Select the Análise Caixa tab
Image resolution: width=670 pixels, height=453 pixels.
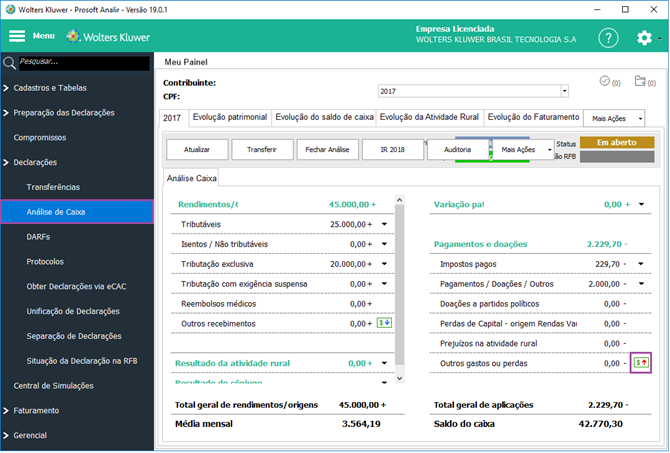pyautogui.click(x=191, y=178)
